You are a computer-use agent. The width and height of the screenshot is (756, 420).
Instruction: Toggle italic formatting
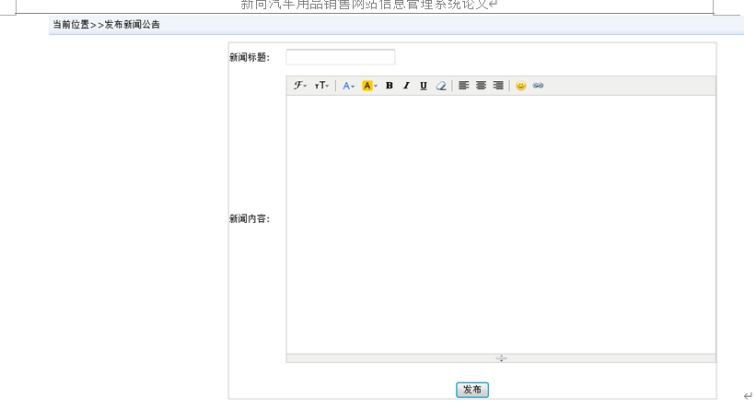(406, 85)
